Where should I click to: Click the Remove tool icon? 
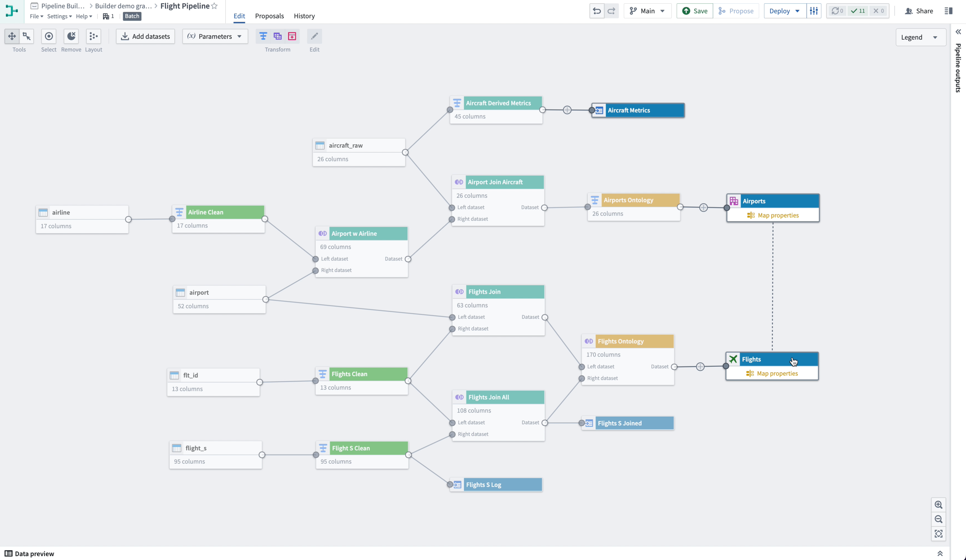click(71, 36)
